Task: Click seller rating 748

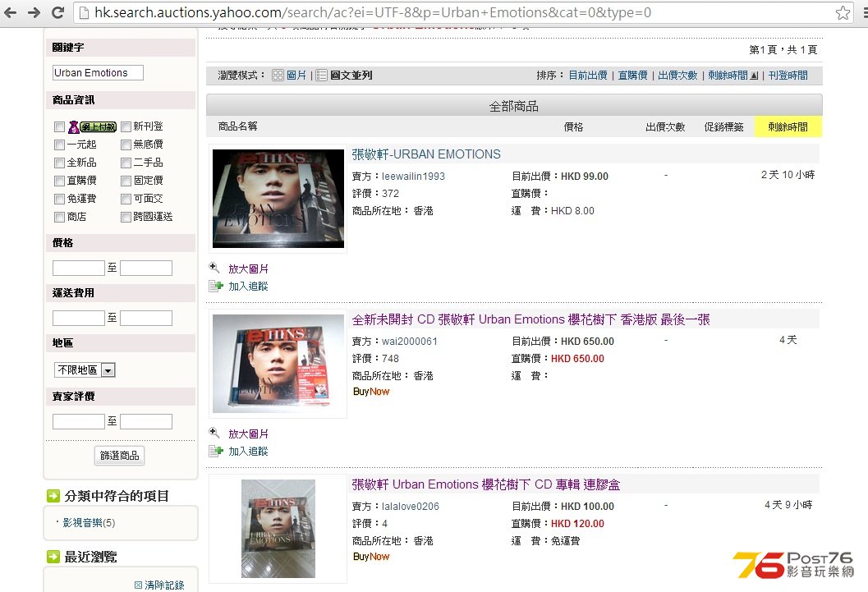Action: pos(390,359)
